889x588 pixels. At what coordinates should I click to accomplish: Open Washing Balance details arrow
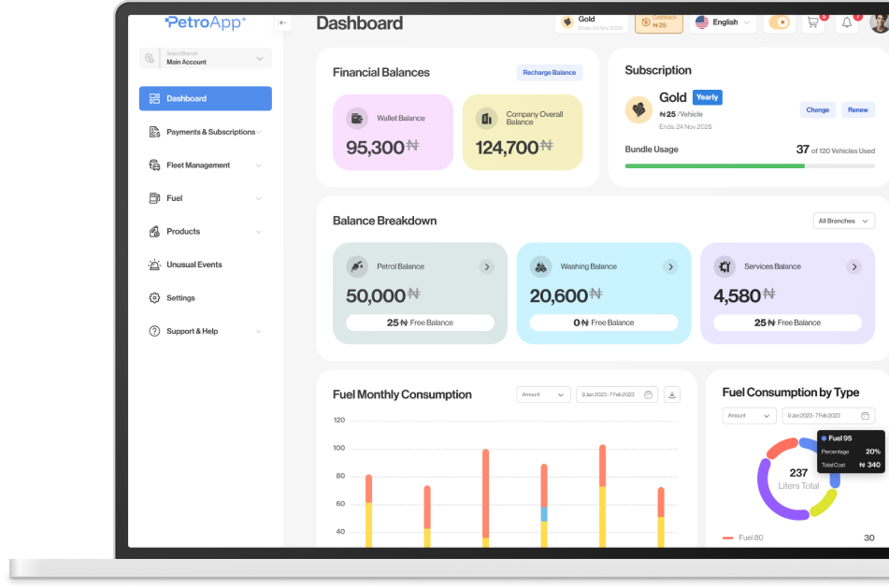coord(670,266)
